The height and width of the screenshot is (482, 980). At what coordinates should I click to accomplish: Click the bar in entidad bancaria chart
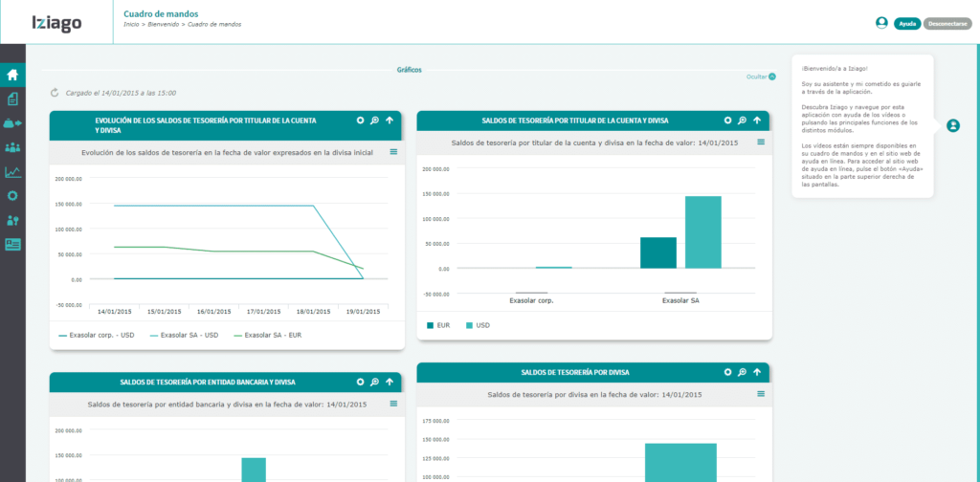coord(254,470)
